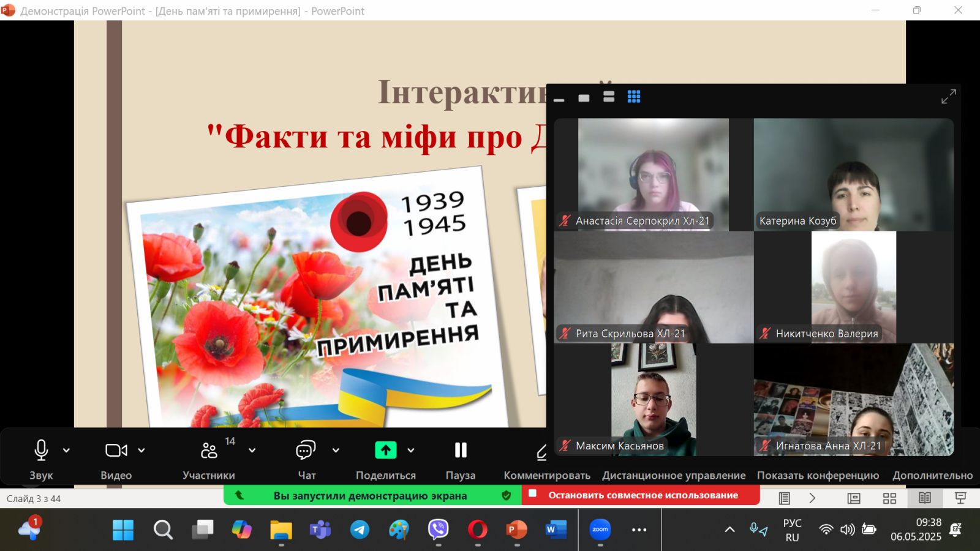
Task: Open File Explorer from taskbar
Action: click(x=281, y=530)
